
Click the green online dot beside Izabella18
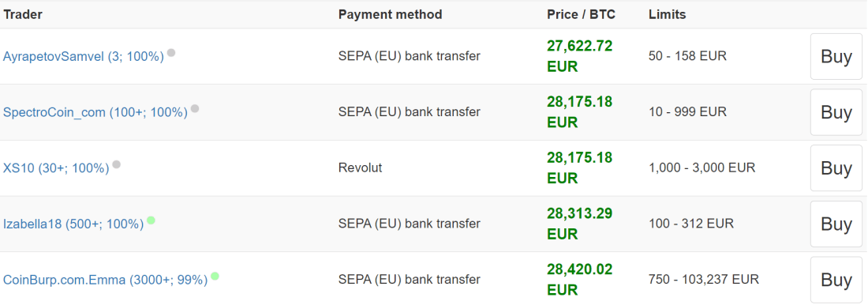click(152, 220)
